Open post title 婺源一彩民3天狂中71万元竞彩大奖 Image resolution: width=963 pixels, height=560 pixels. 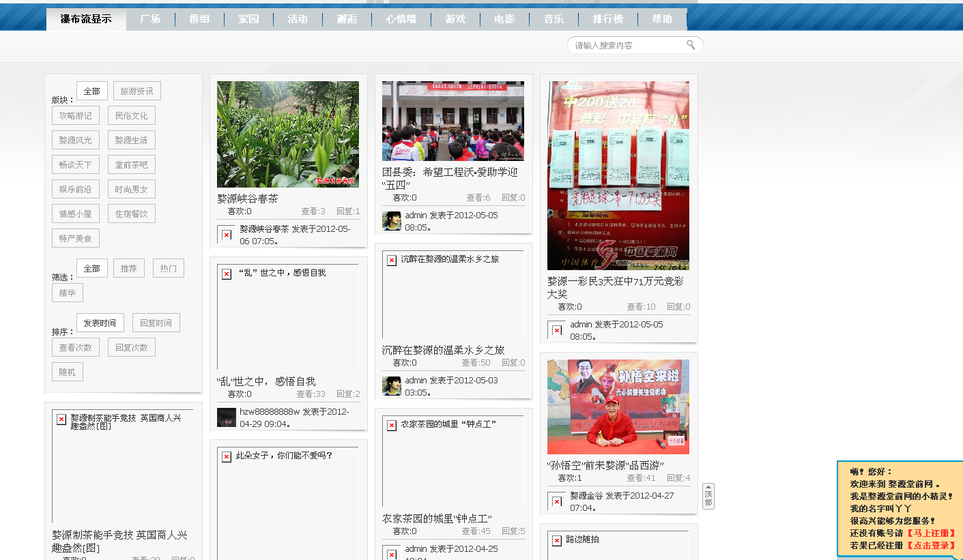(x=616, y=287)
